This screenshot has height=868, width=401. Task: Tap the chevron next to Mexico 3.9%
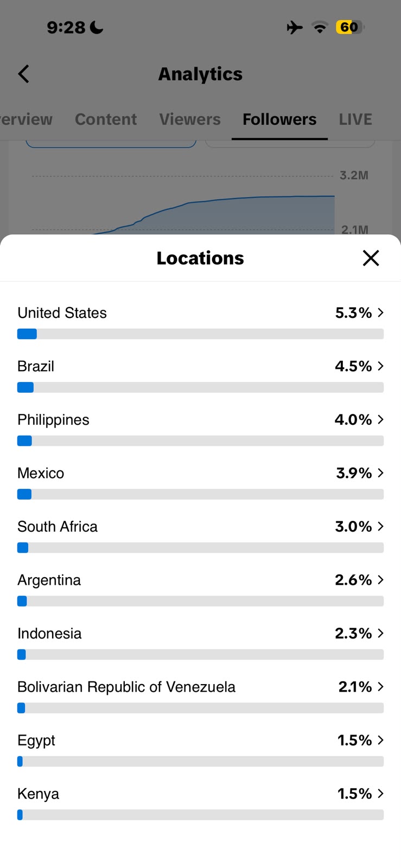(380, 473)
